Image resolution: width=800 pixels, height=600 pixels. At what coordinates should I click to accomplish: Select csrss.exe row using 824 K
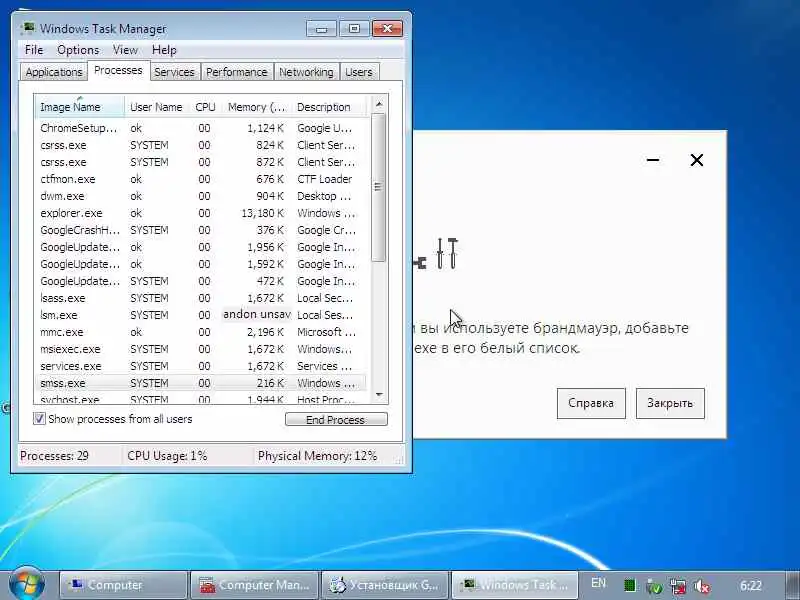click(x=202, y=145)
